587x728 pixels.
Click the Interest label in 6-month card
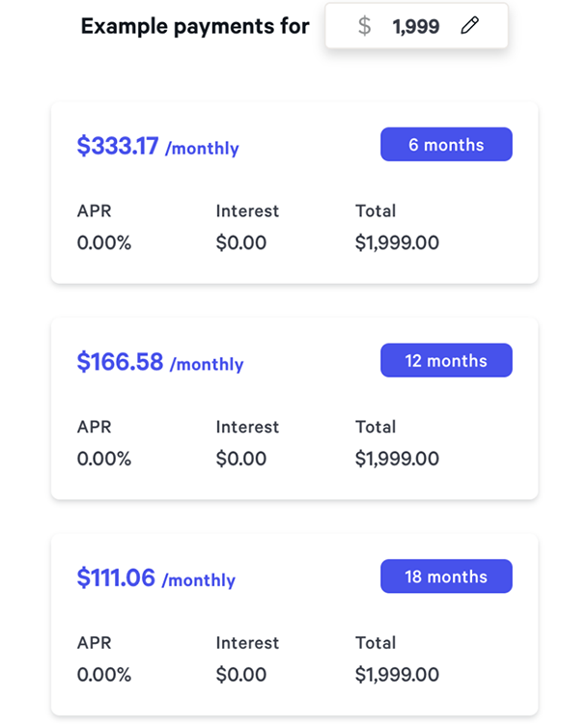pyautogui.click(x=247, y=210)
